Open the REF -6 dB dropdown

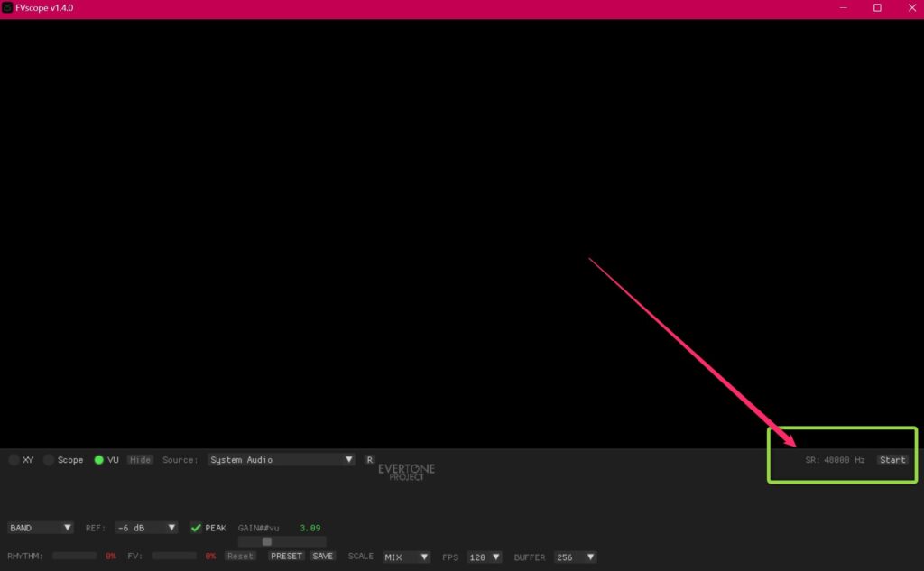144,528
